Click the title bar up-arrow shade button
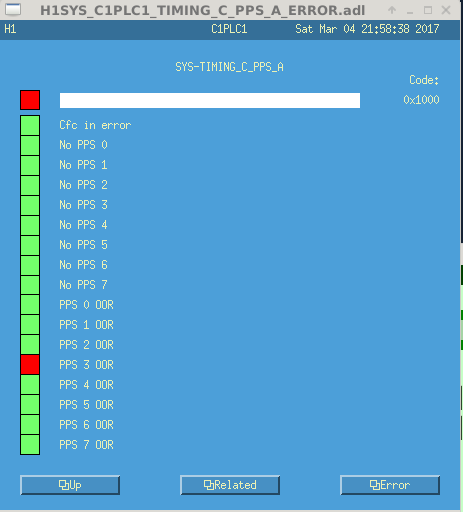This screenshot has height=512, width=463. coord(392,10)
